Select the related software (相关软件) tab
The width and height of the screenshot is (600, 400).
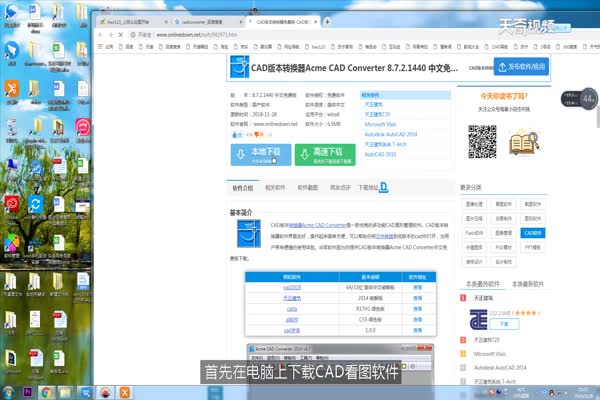[x=275, y=188]
